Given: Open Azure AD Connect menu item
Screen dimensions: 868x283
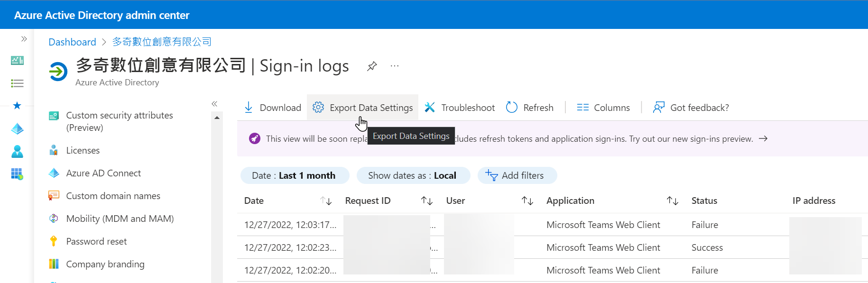Looking at the screenshot, I should pos(103,173).
